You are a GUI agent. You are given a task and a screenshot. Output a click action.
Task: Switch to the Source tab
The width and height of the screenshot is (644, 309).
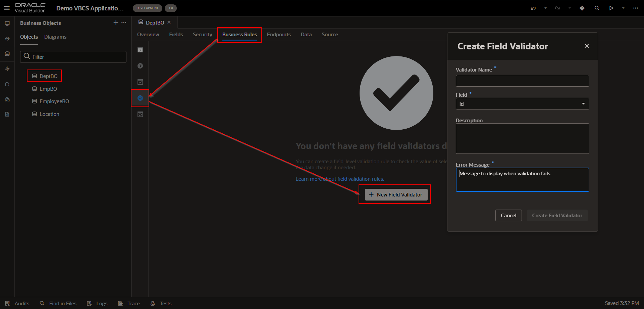tap(330, 35)
